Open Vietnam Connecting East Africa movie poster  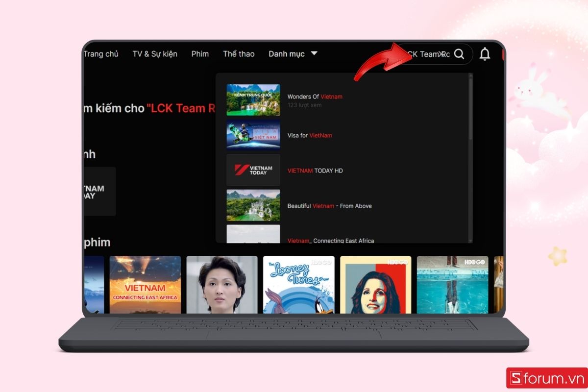[145, 285]
